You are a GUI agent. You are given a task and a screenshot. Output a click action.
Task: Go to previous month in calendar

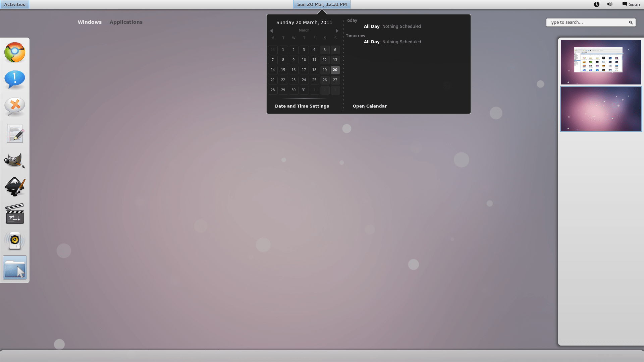tap(271, 31)
